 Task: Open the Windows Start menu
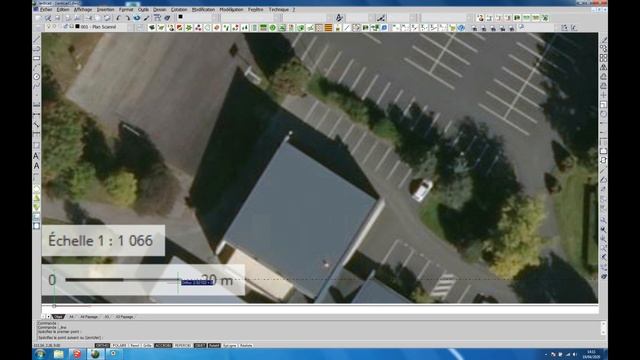(x=40, y=354)
